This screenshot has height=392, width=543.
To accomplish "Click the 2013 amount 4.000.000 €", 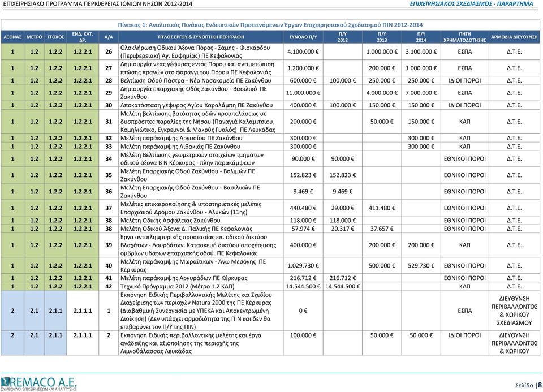I will pyautogui.click(x=382, y=93).
